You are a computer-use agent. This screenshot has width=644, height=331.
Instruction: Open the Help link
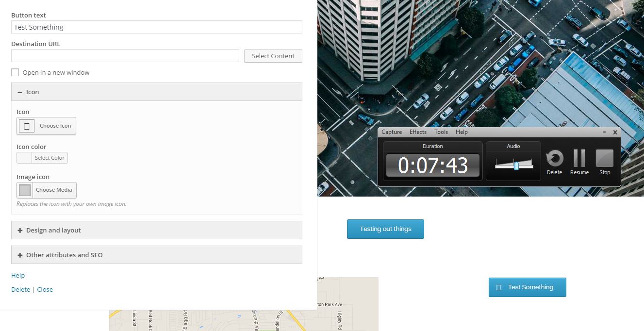pyautogui.click(x=18, y=276)
